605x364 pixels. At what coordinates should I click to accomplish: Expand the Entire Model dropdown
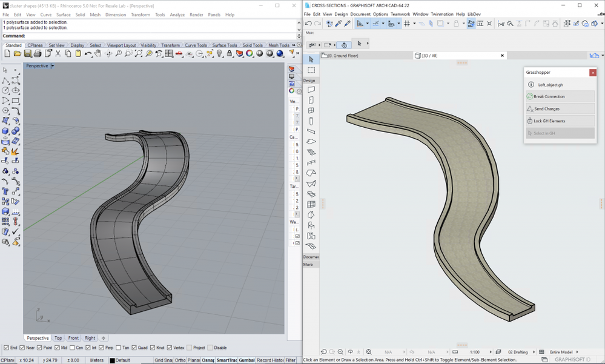[577, 352]
